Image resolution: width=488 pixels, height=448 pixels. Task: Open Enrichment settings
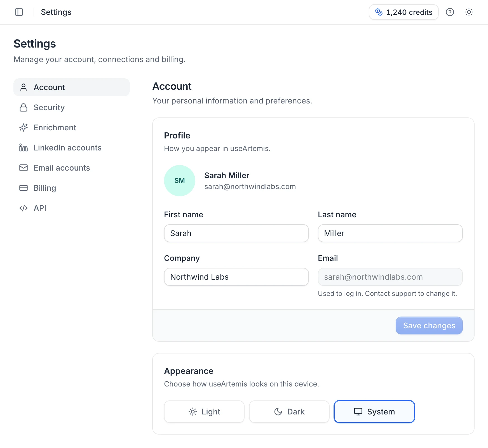tap(72, 128)
